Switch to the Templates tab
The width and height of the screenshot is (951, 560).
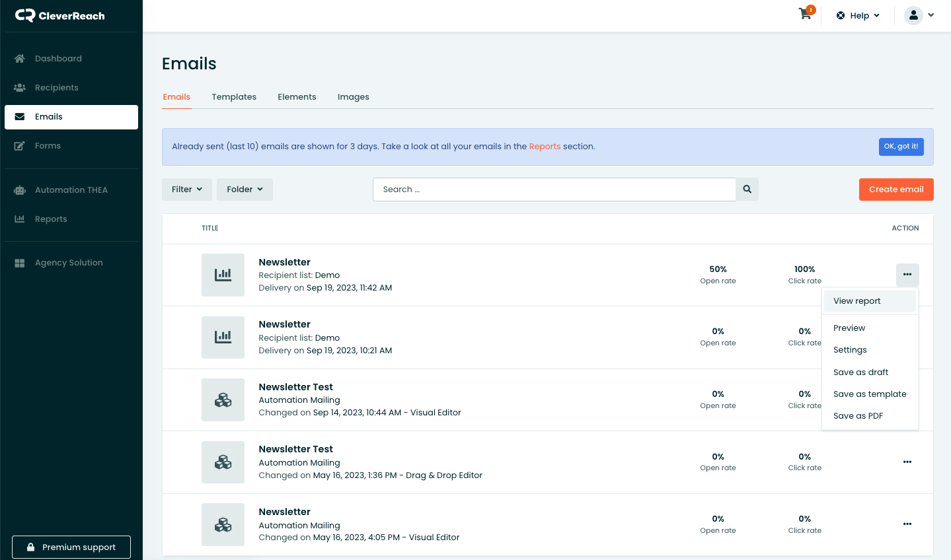234,97
